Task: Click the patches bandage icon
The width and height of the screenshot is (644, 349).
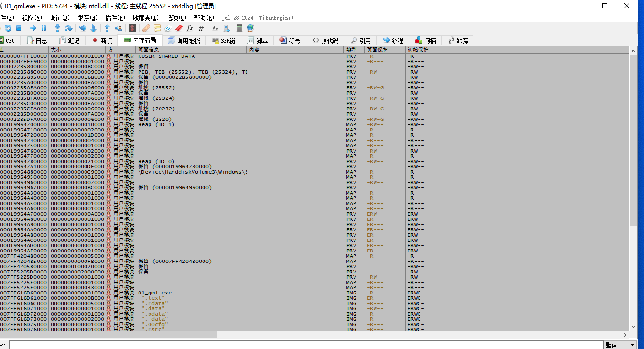Action: pyautogui.click(x=146, y=28)
